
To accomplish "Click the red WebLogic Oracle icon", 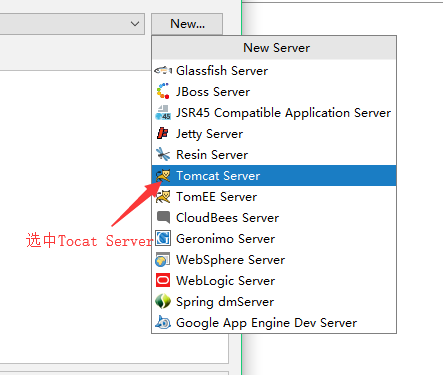I will [x=163, y=280].
